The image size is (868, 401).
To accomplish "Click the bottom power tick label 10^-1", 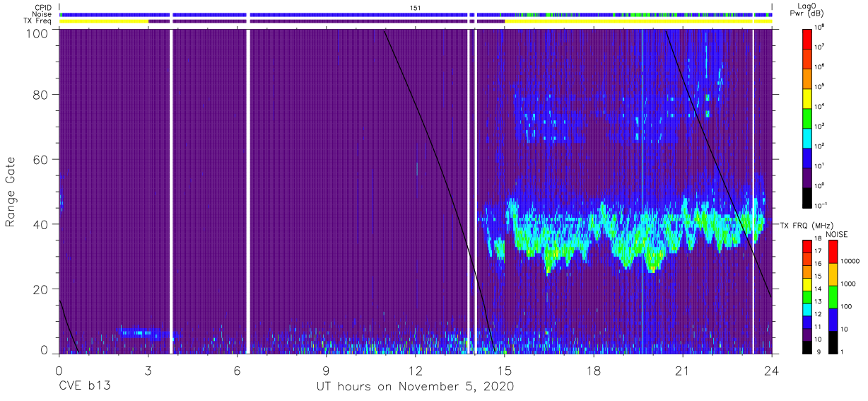I will coord(821,206).
